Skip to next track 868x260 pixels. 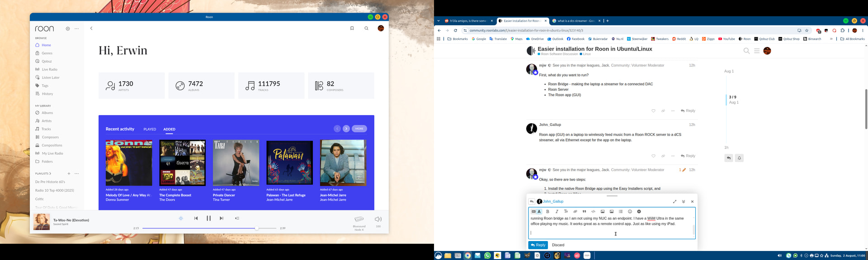222,218
